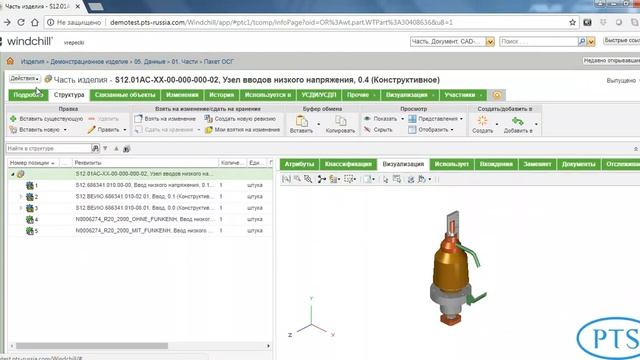This screenshot has height=360, width=640.
Task: Click the Windchill home icon in breadcrumb
Action: (10, 61)
